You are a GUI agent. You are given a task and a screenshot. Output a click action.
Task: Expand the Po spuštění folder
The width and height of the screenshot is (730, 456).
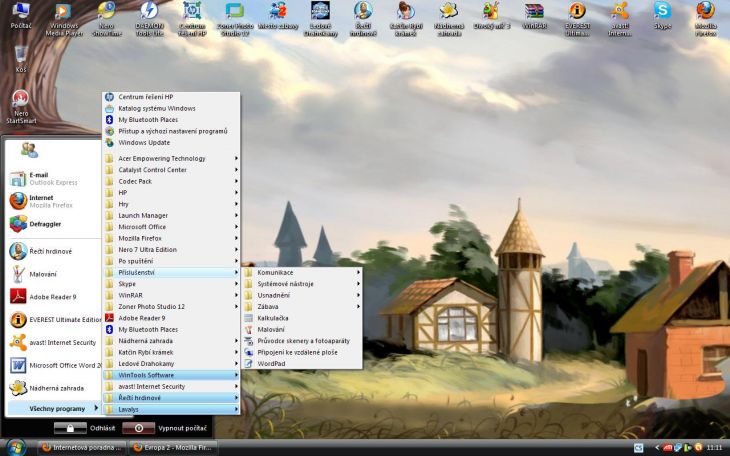point(171,261)
